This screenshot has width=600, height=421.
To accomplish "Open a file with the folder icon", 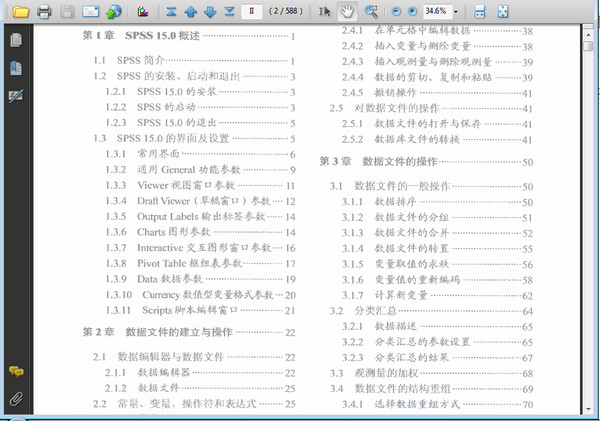I will pos(21,12).
